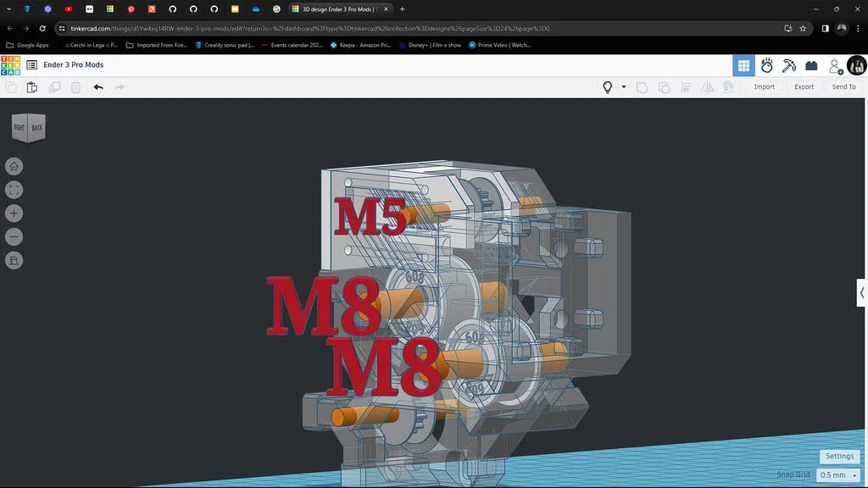This screenshot has width=868, height=488.
Task: Click the Import button
Action: [x=764, y=87]
